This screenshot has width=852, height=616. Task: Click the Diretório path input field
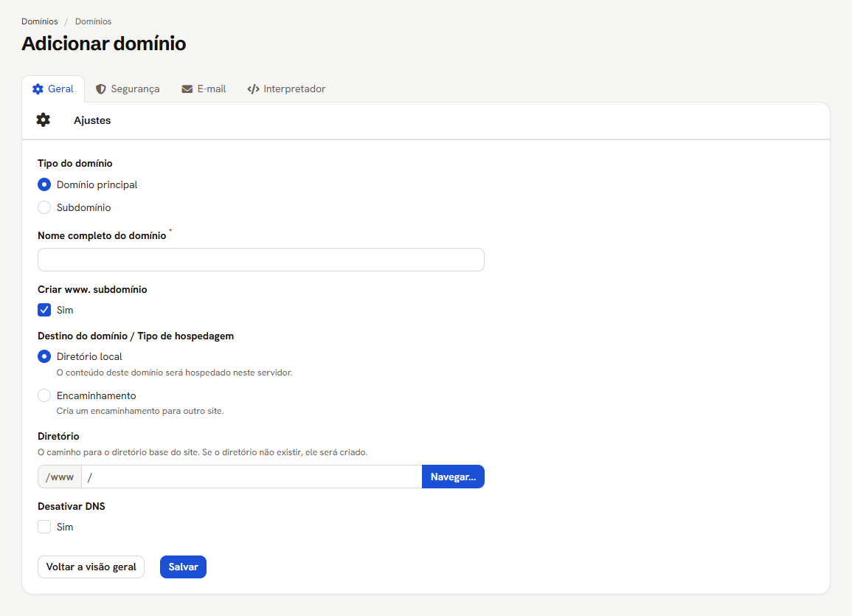coord(252,477)
